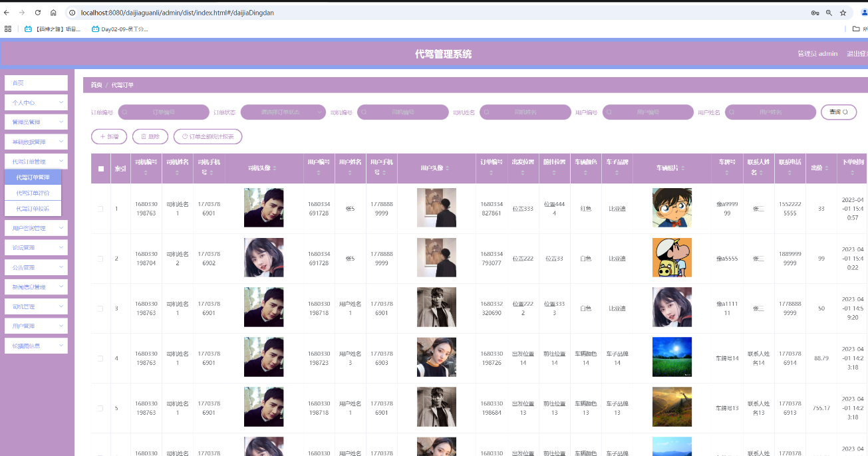Screen dimensions: 868x456
Task: Toggle the select-all checkbox in table header
Action: 101,168
